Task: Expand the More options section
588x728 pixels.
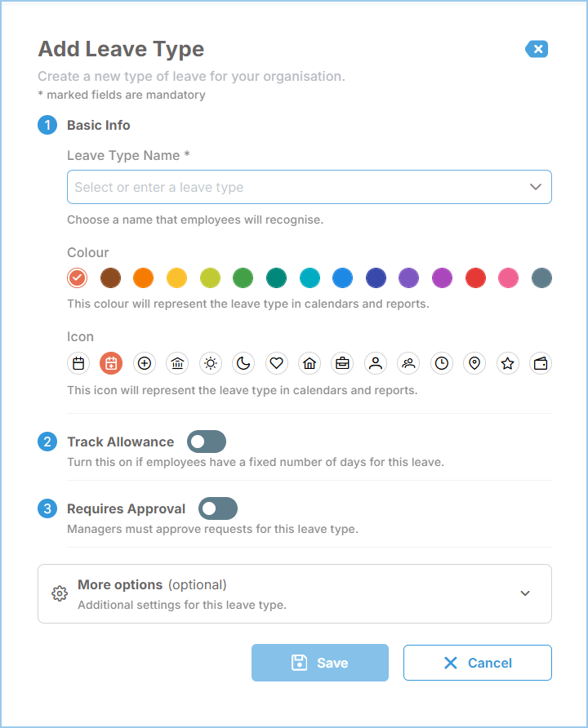Action: 295,594
